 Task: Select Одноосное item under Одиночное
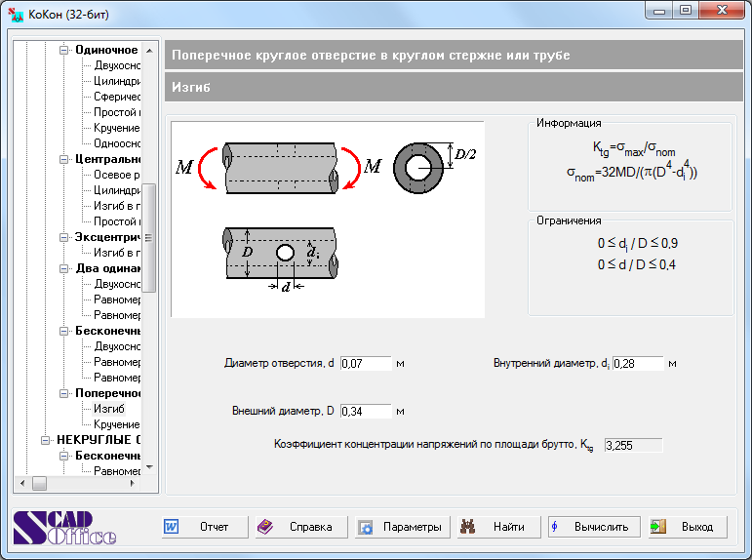point(116,143)
